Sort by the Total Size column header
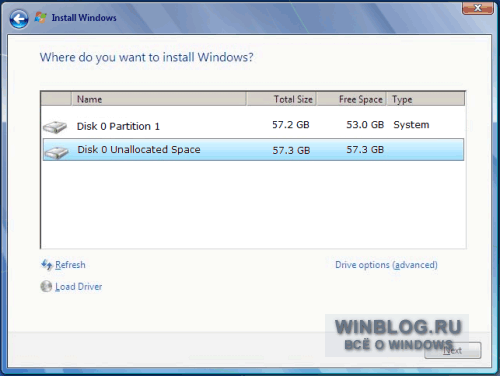 [x=282, y=99]
